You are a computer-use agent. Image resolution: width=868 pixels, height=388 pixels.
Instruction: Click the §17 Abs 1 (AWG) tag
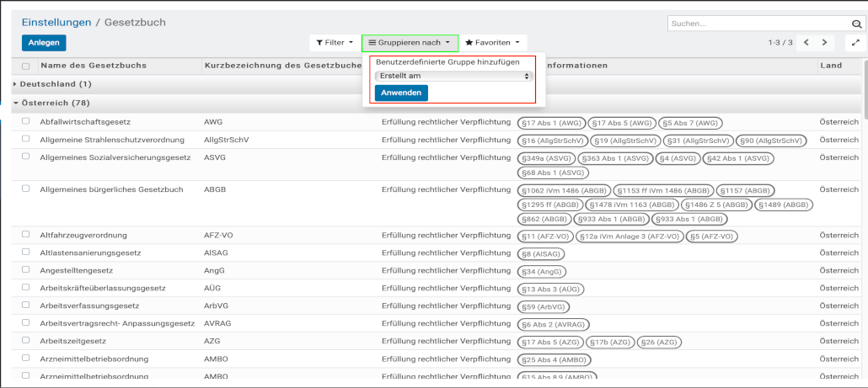tap(549, 122)
